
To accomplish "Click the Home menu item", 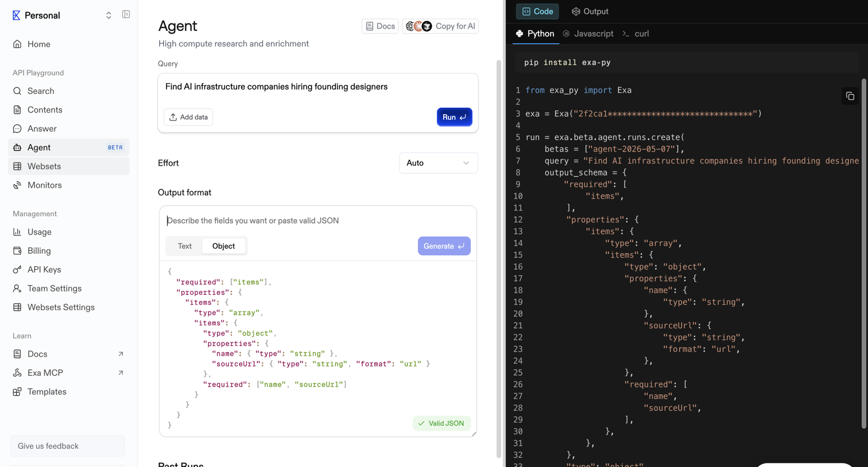I will coord(69,44).
